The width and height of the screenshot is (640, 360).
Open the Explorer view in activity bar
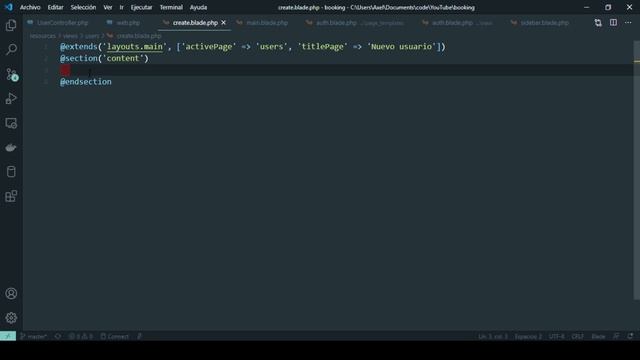11,25
